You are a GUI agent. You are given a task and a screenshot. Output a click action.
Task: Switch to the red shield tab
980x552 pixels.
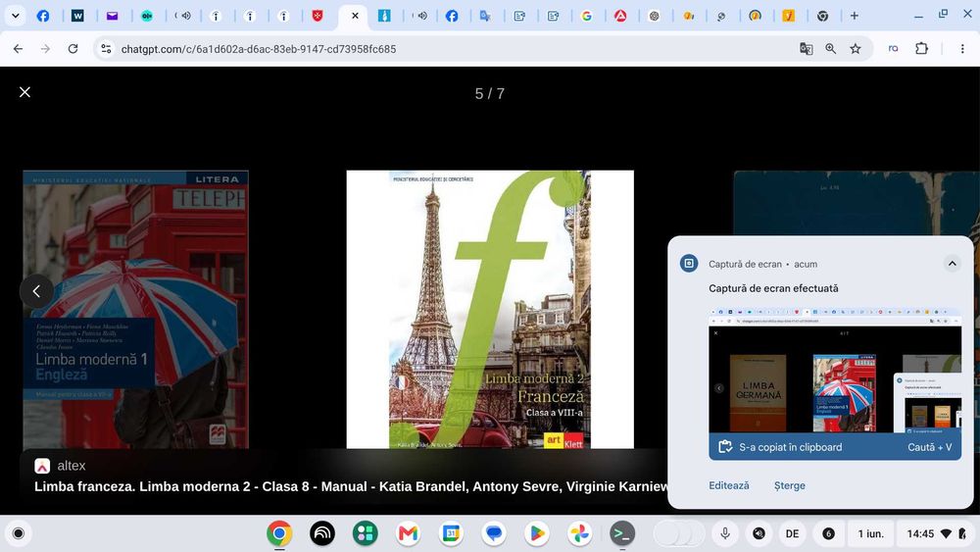click(x=318, y=16)
